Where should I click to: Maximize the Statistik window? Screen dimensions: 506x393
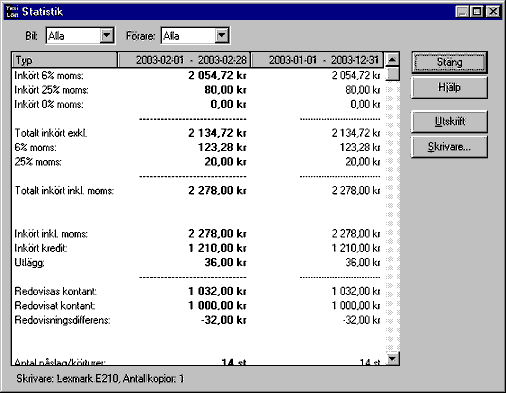(x=477, y=12)
